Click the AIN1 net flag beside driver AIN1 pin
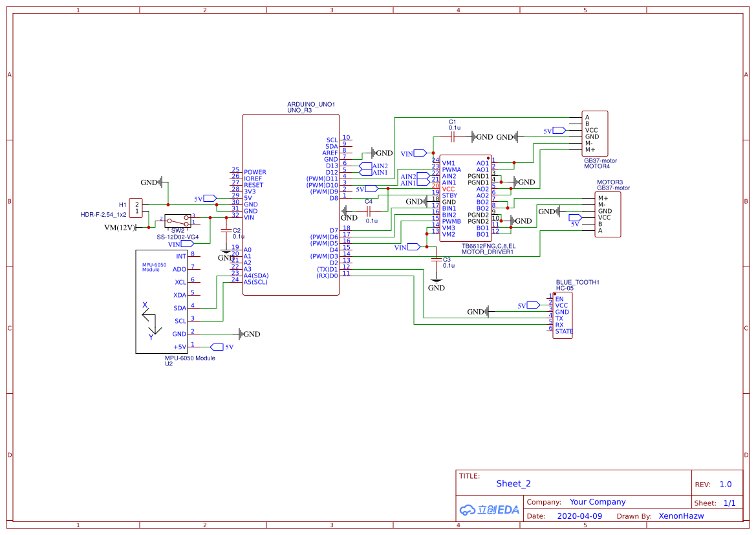 tap(423, 182)
